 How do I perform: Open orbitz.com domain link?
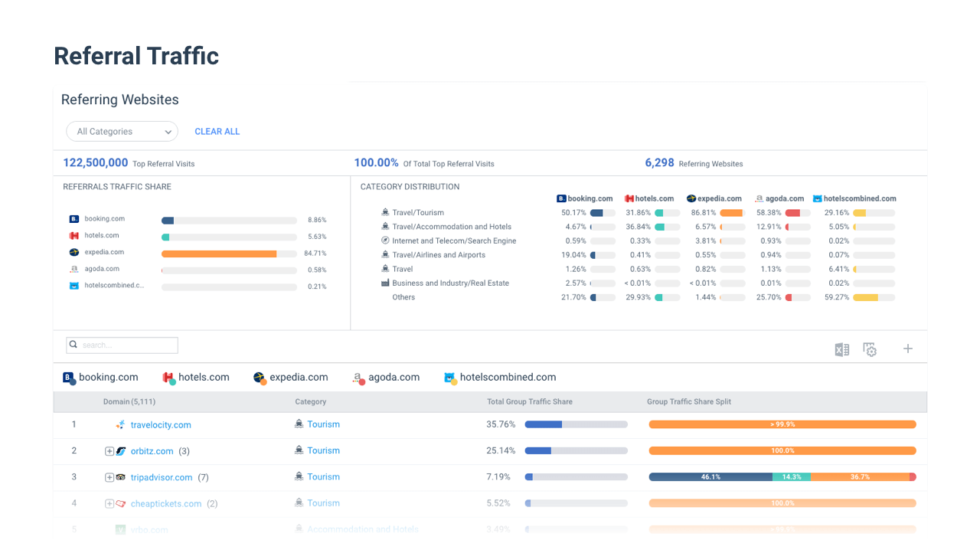click(152, 451)
